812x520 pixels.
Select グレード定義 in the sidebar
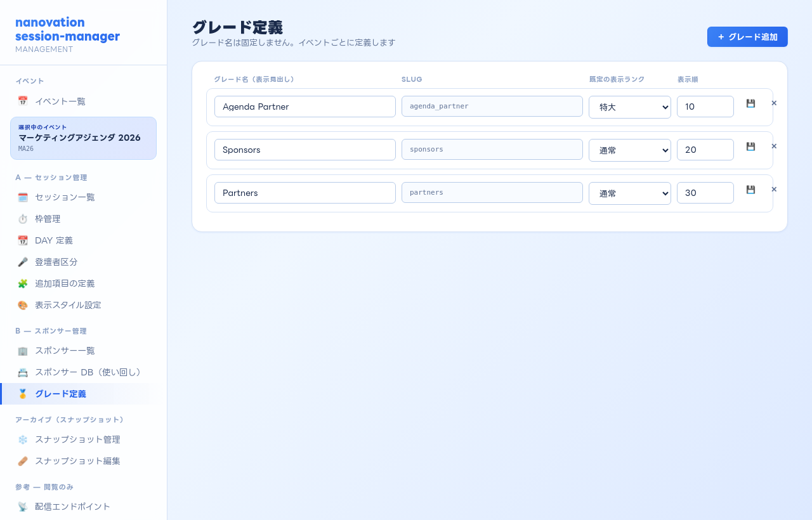click(84, 394)
